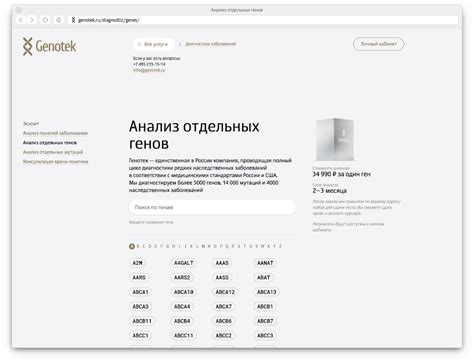The height and width of the screenshot is (362, 474).
Task: Open gene ABCC2
Action: point(223,335)
